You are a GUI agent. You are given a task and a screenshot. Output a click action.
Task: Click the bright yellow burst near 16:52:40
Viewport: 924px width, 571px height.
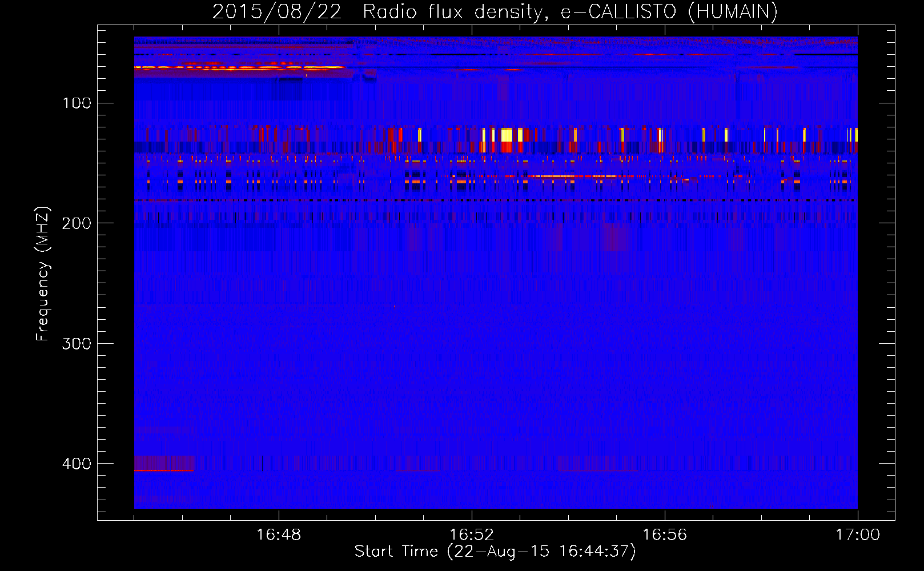tap(507, 135)
